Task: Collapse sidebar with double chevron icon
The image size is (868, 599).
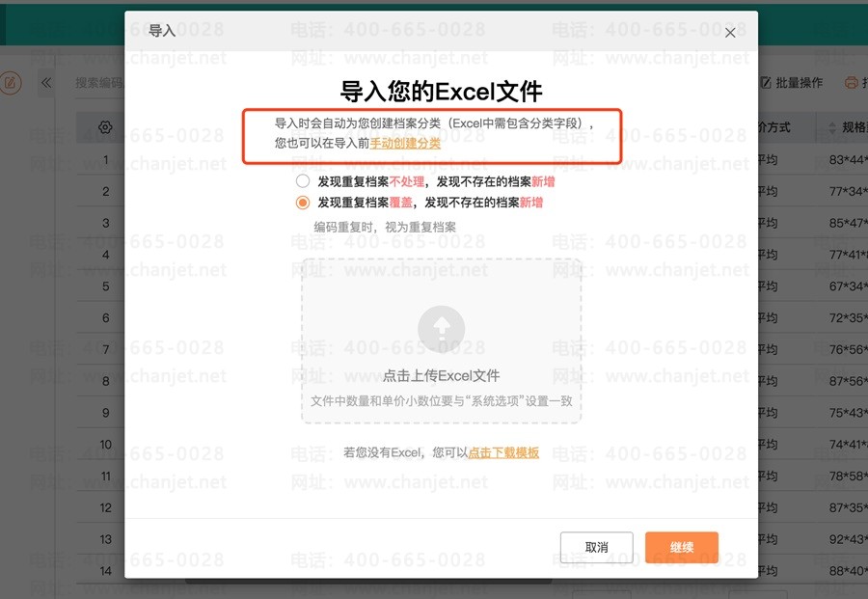Action: point(46,83)
